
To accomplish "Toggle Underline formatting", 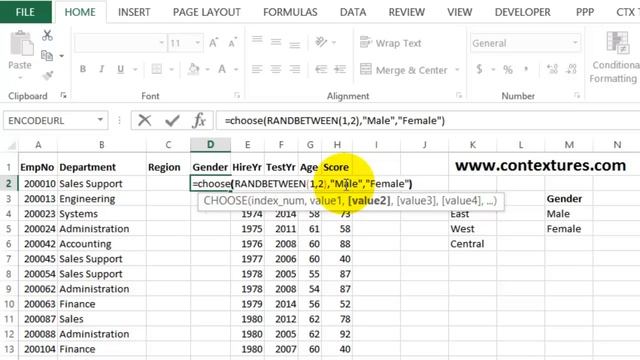I will [x=120, y=69].
